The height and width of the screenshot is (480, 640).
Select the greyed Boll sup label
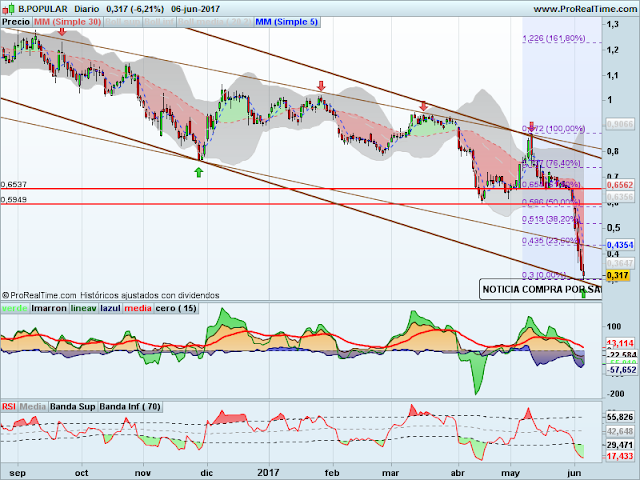pos(123,22)
